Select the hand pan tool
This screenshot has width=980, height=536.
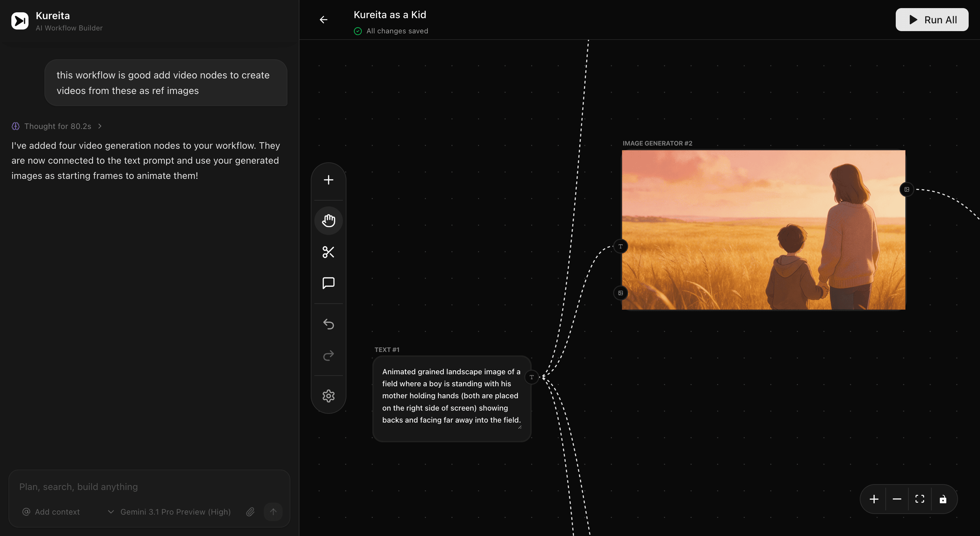coord(328,220)
